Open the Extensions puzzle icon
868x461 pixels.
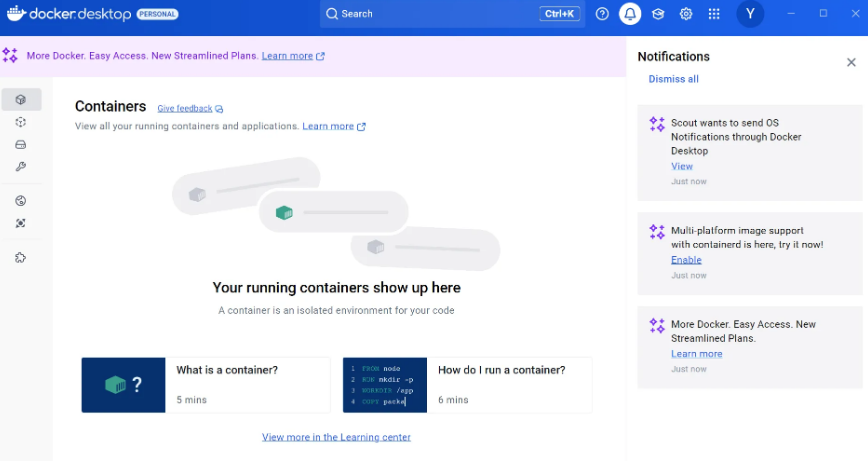coord(21,258)
